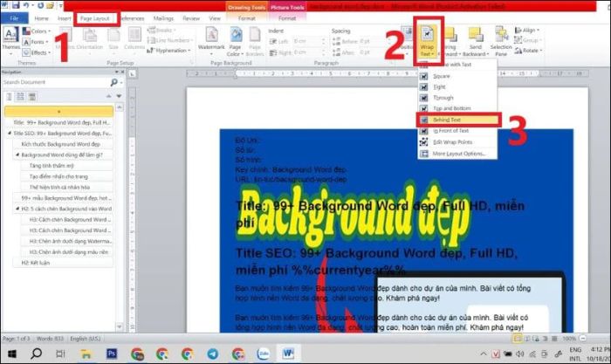Collapse the 'H2: 5 cách chèn Background' heading

pyautogui.click(x=17, y=209)
